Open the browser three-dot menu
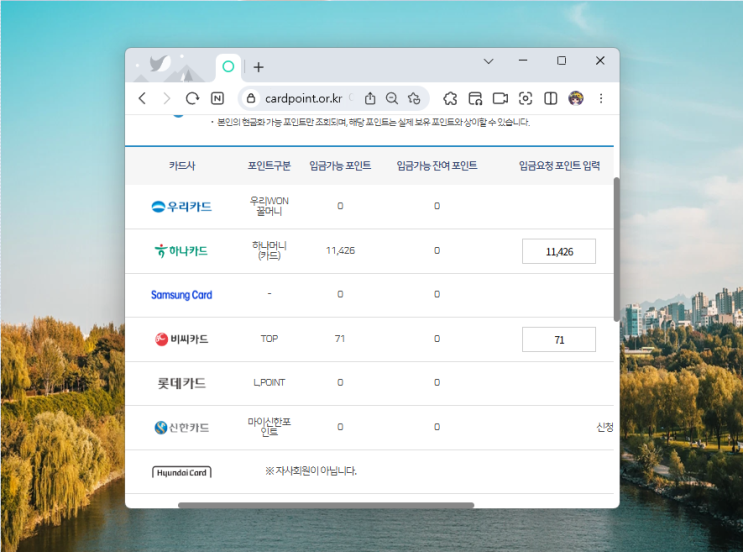The width and height of the screenshot is (743, 552). [601, 98]
